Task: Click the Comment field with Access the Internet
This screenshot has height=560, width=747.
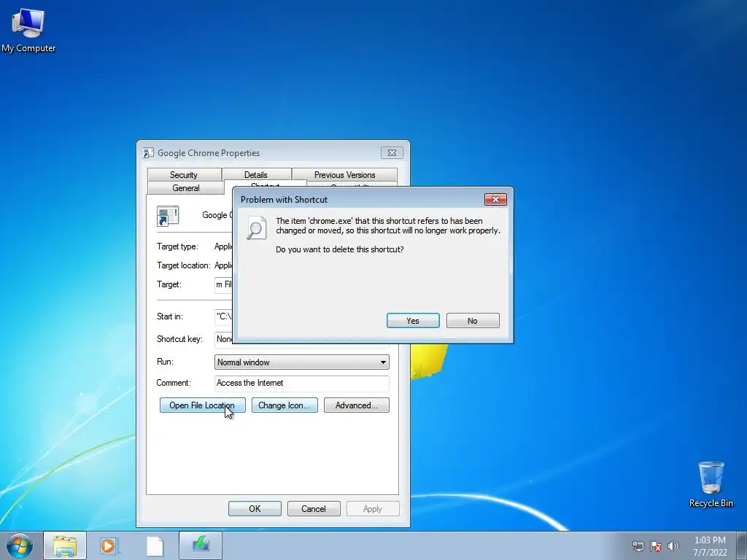Action: pyautogui.click(x=301, y=383)
